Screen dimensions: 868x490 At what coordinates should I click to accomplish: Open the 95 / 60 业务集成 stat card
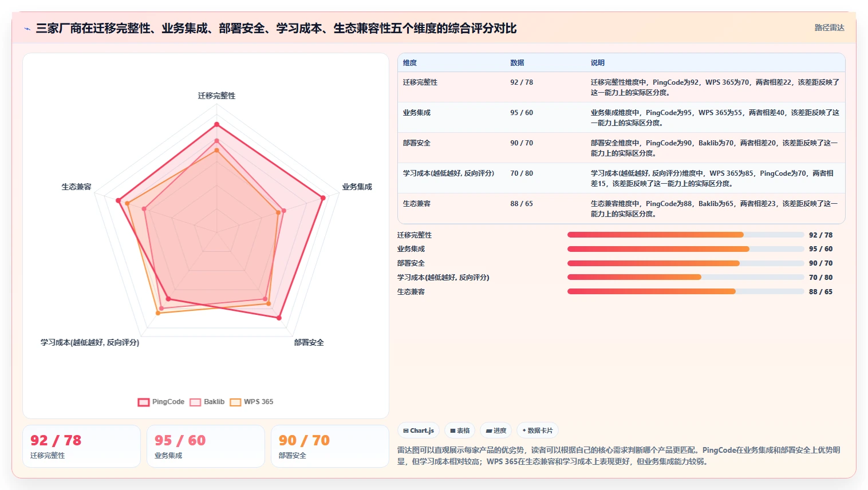pos(206,446)
